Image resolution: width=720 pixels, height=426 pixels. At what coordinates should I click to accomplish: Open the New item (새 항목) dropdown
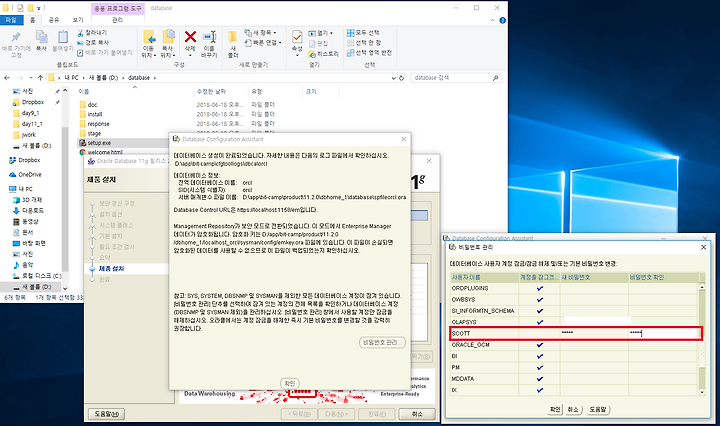[260, 33]
